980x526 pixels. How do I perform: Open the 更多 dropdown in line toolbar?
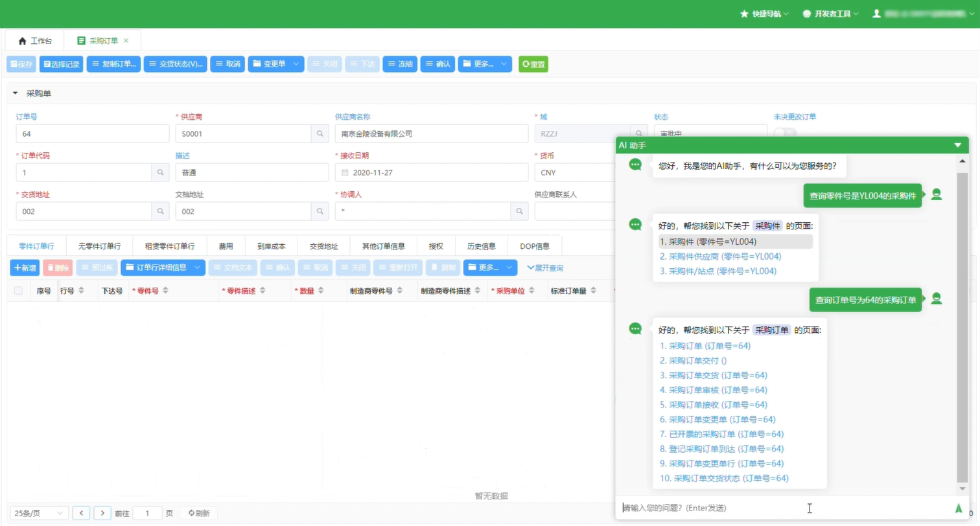click(490, 268)
